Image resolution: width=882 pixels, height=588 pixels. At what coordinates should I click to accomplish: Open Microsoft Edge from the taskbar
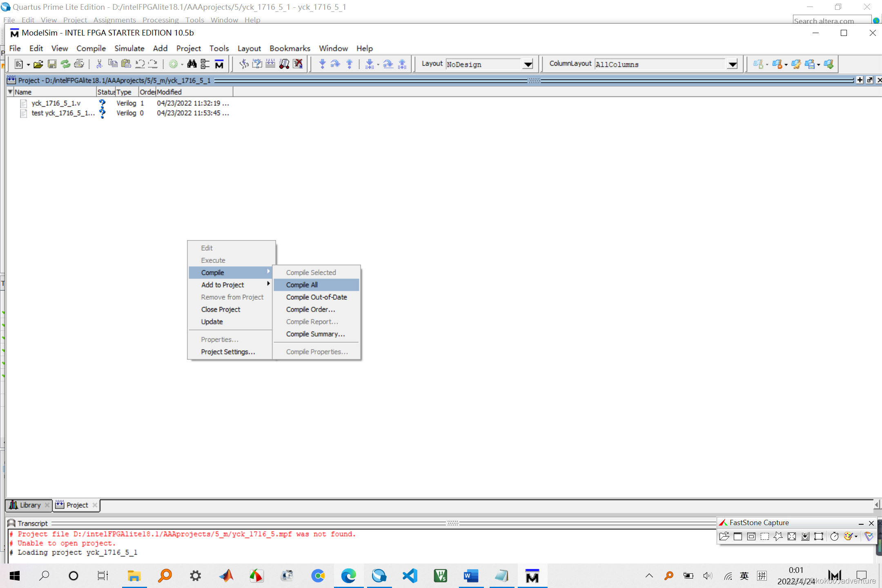click(x=349, y=576)
